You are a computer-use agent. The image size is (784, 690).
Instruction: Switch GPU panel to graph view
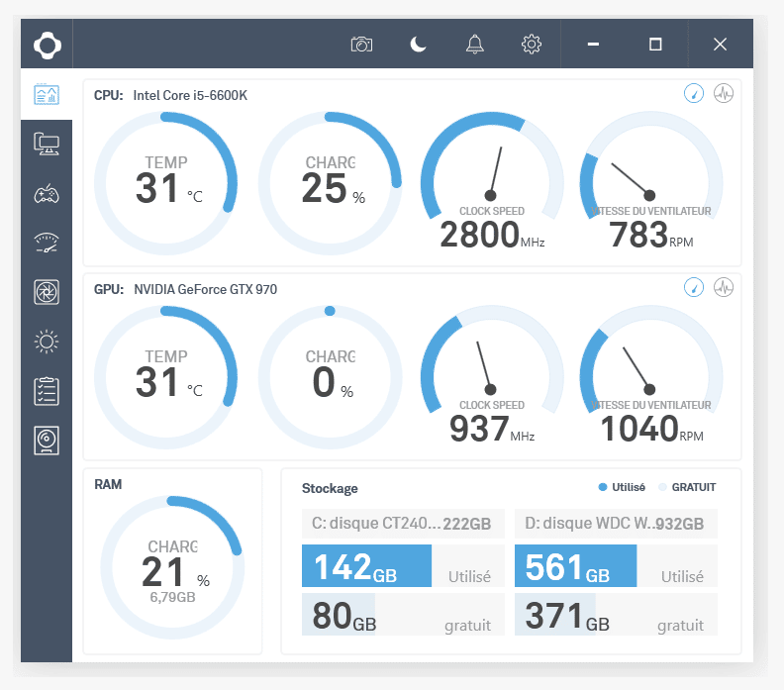(x=724, y=287)
